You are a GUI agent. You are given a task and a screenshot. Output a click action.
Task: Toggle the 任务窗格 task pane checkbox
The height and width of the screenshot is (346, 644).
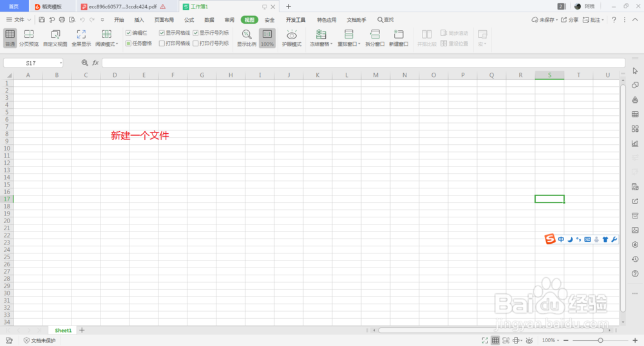point(128,43)
